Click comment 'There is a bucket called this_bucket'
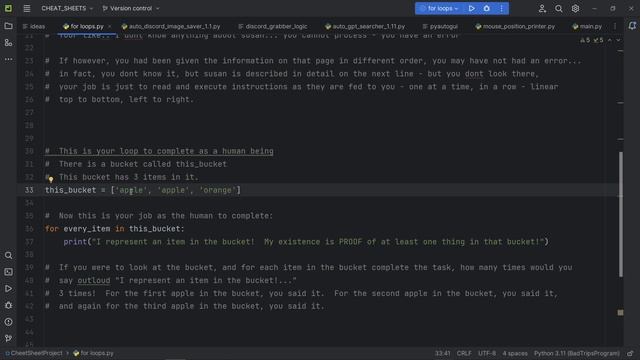 (x=136, y=164)
